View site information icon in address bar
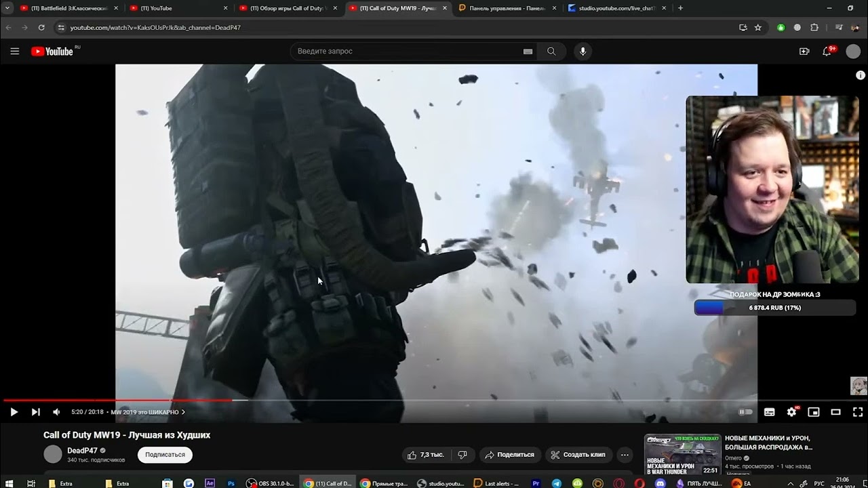Screen dimensions: 868x488 (60, 28)
